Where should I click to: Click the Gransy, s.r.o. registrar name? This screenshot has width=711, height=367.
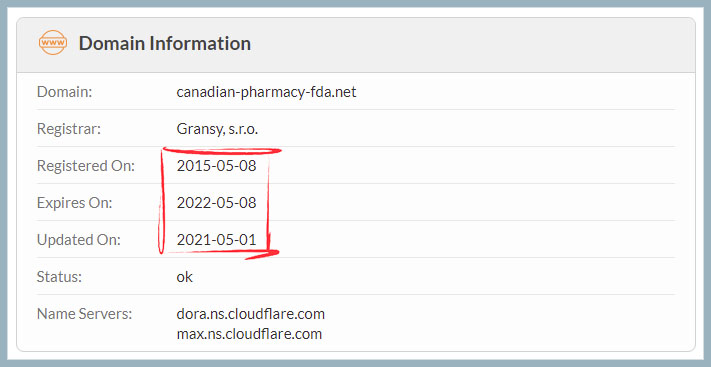217,129
